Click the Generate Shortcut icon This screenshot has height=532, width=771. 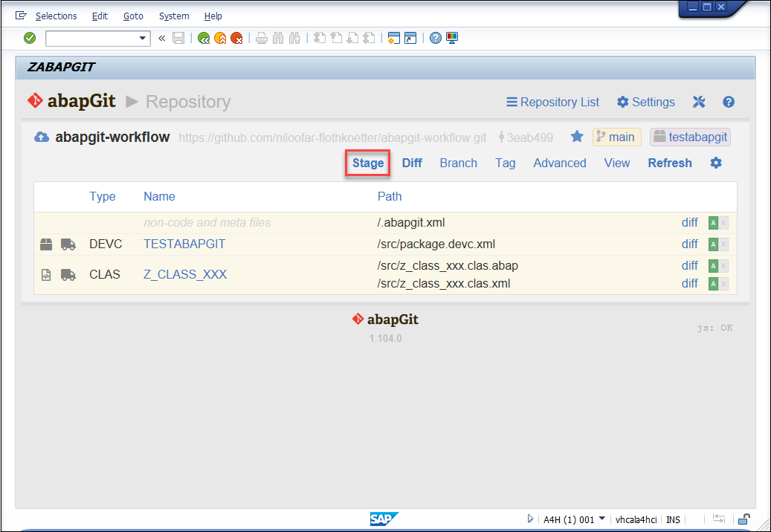[x=410, y=38]
